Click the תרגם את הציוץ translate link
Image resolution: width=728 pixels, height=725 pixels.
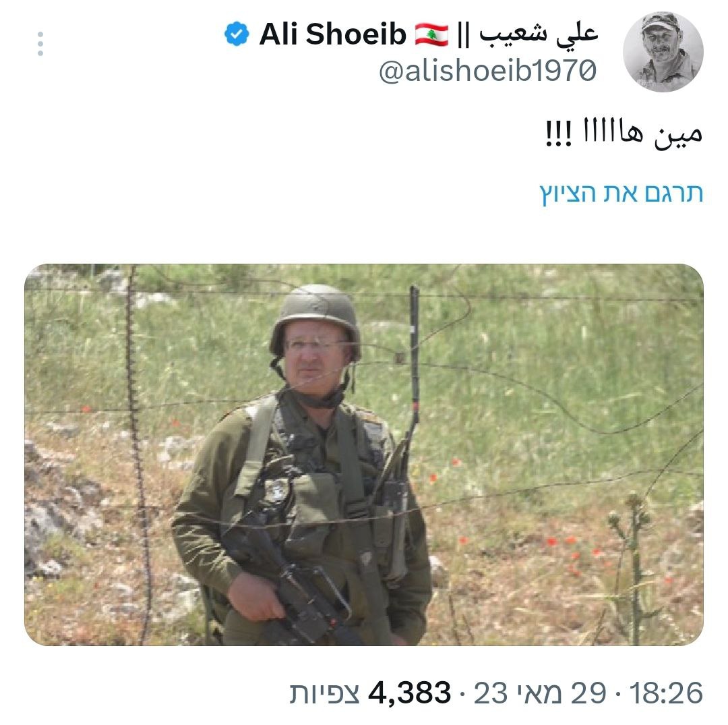621,193
